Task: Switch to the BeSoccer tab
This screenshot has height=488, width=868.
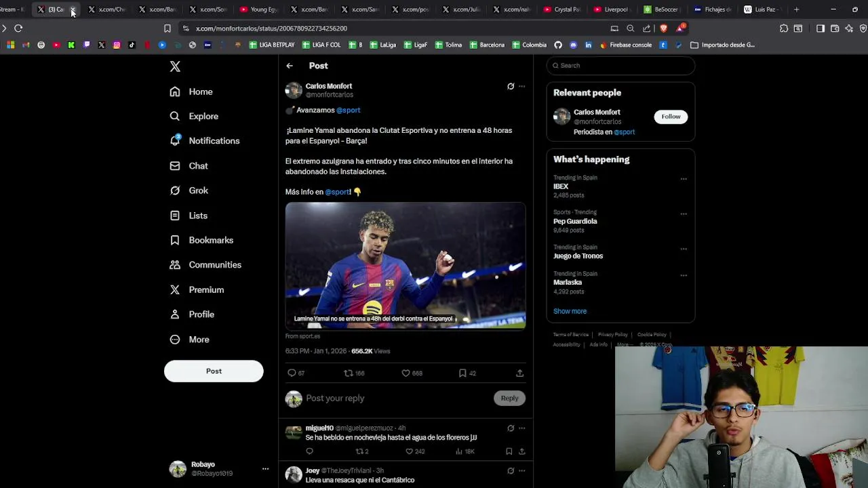Action: pos(663,9)
